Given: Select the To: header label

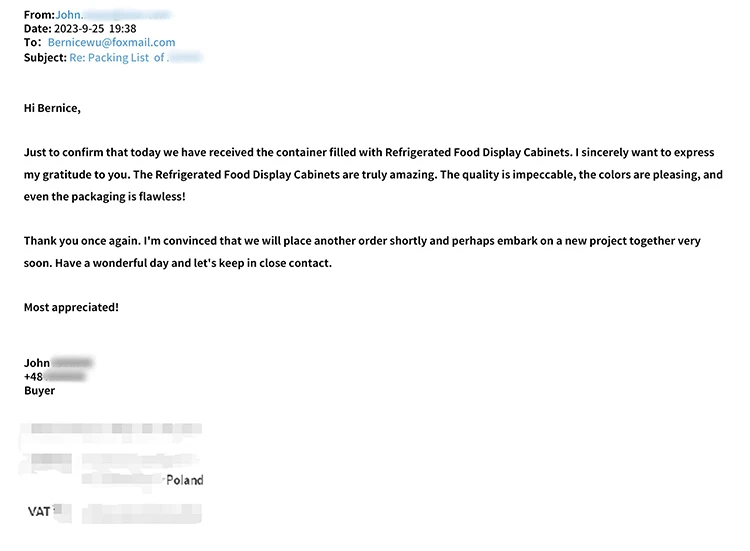Looking at the screenshot, I should [x=33, y=43].
